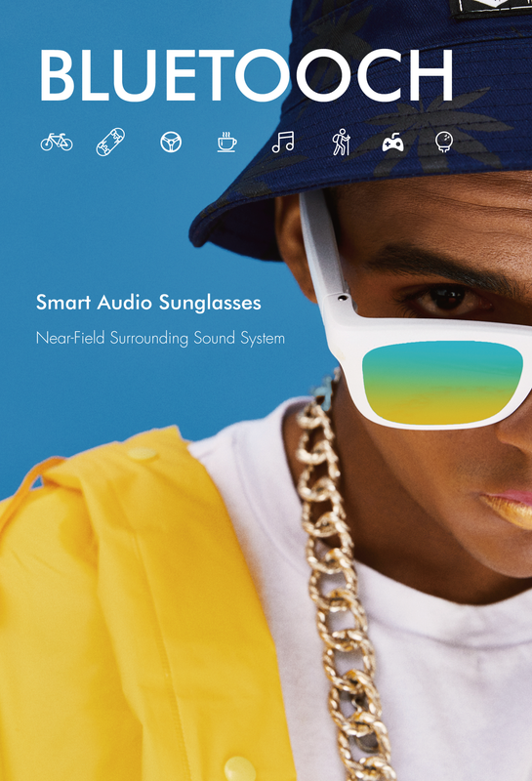Click the model's lips

click(506, 508)
